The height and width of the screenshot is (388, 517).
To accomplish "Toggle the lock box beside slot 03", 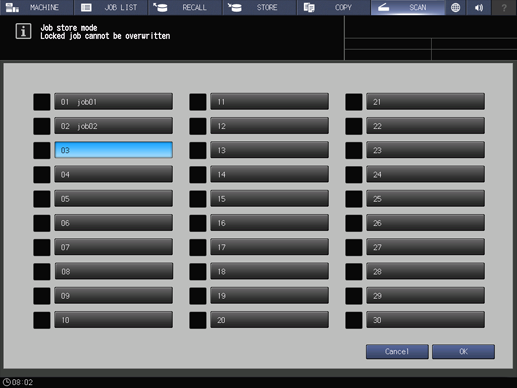I will click(42, 150).
